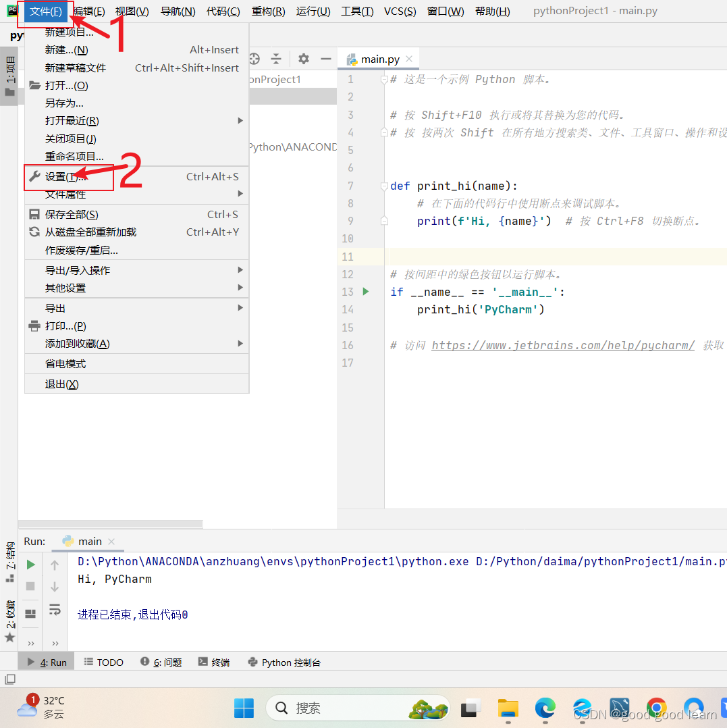Click the bookmark arrow at line 9
This screenshot has width=727, height=728.
[x=383, y=220]
